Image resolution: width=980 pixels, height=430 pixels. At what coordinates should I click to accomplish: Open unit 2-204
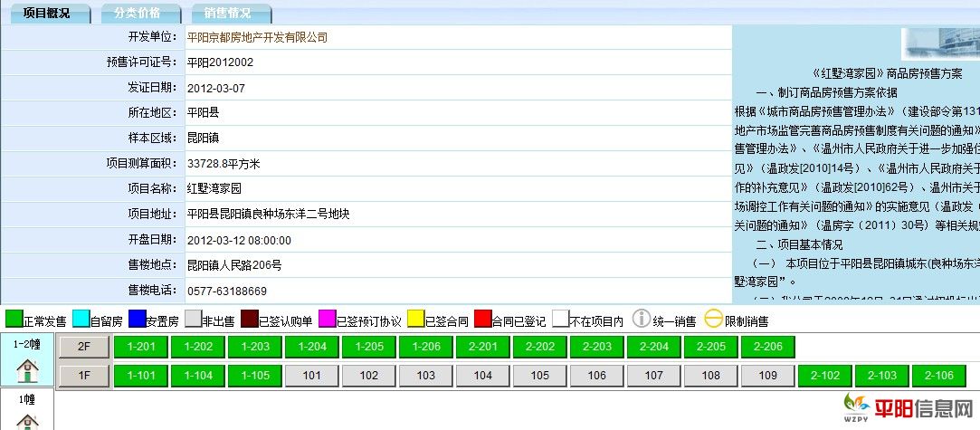point(654,347)
